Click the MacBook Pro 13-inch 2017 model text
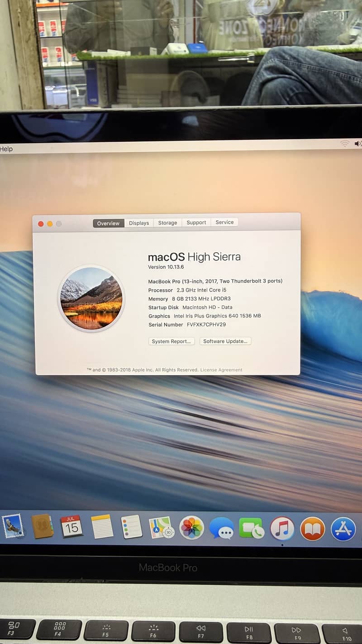The width and height of the screenshot is (362, 644). [x=215, y=281]
